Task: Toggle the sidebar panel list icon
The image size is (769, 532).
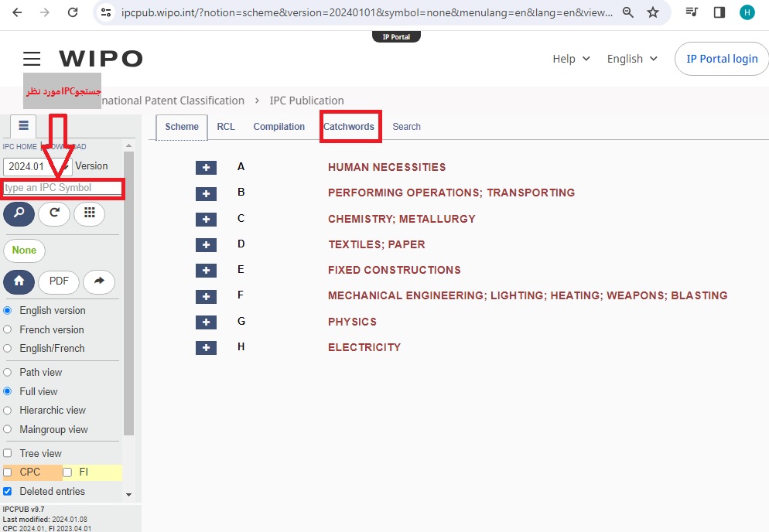Action: point(23,126)
